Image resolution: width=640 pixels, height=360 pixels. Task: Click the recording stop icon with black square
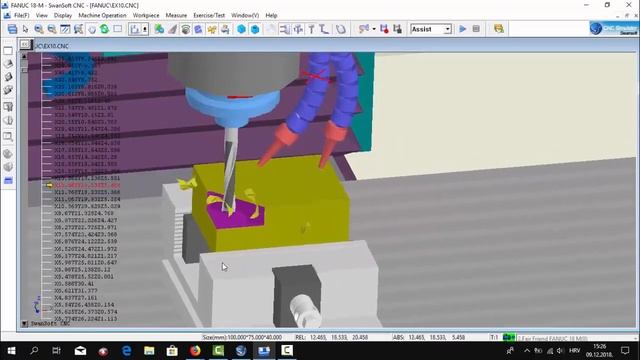click(397, 29)
